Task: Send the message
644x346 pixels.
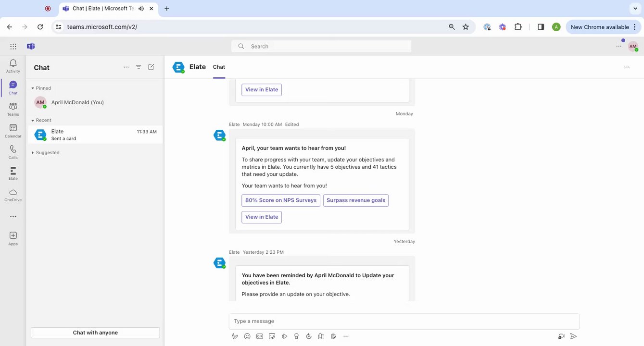Action: [573, 336]
